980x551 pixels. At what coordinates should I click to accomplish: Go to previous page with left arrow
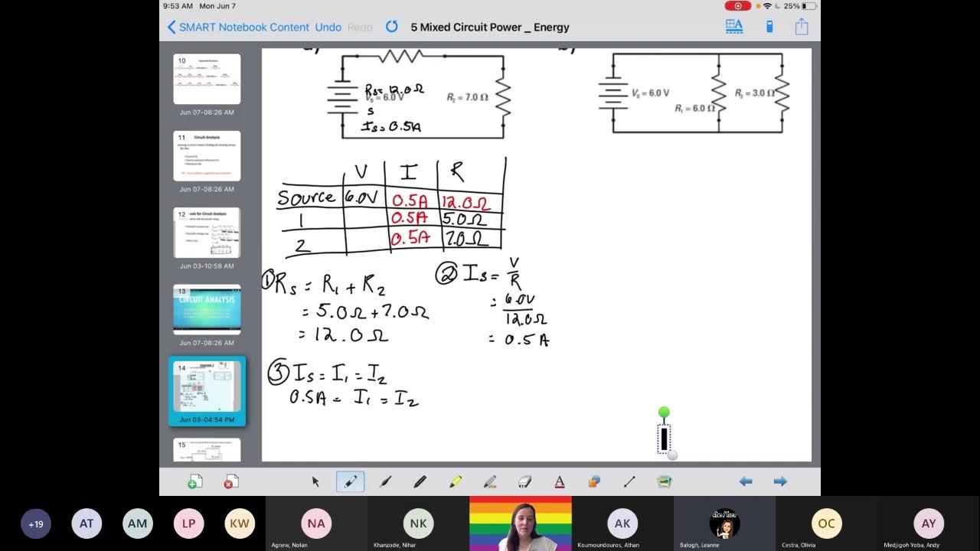(745, 481)
